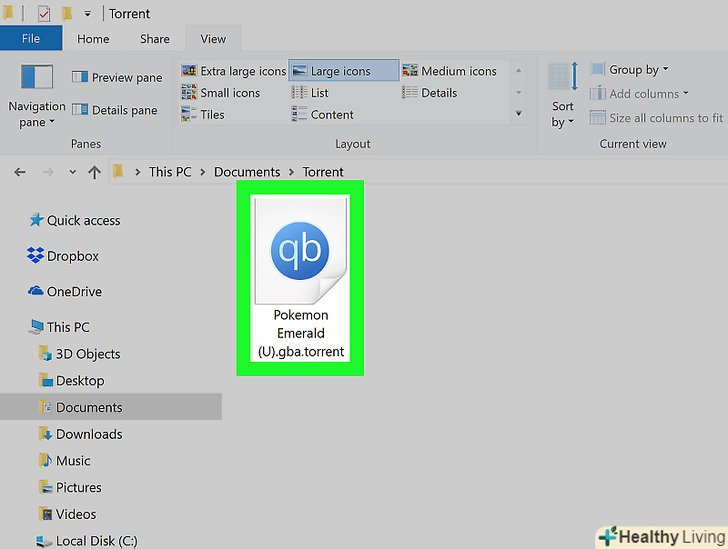Expand chevron after This PC breadcrumb
Viewport: 728px width, 549px height.
[203, 172]
